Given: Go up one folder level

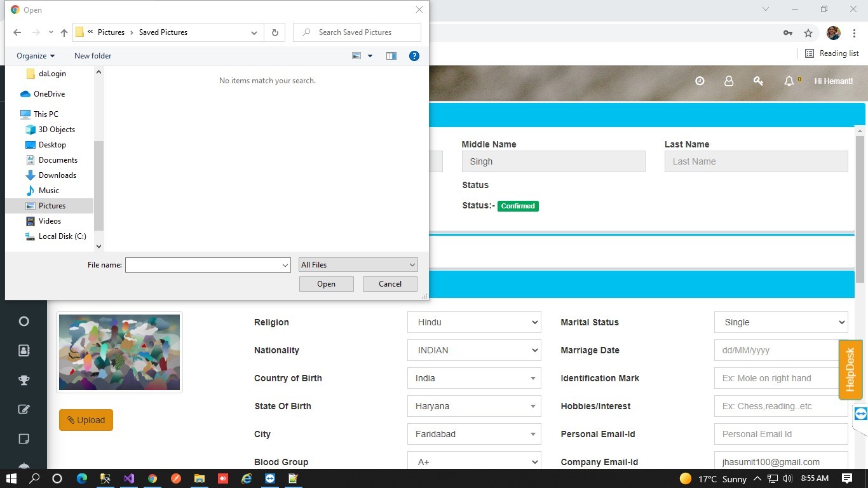Looking at the screenshot, I should point(64,32).
